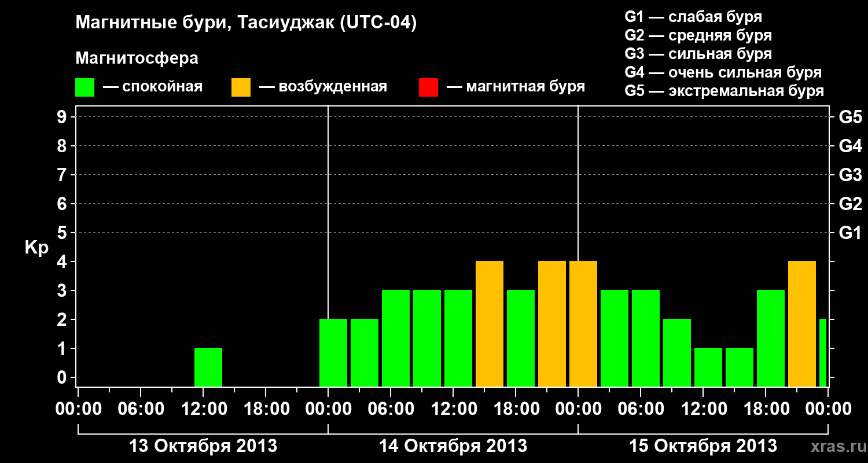Click the 'Магнитосфера' legend heading

[x=137, y=58]
